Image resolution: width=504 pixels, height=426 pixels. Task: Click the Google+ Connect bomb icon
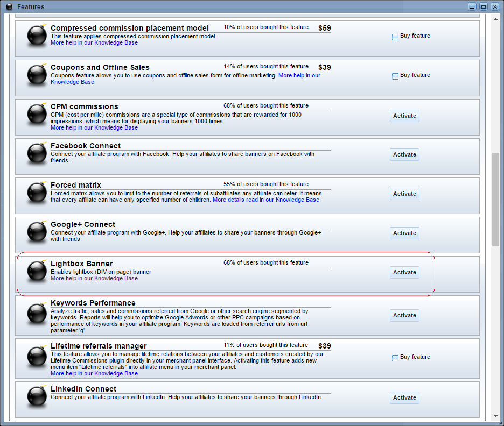click(x=37, y=232)
